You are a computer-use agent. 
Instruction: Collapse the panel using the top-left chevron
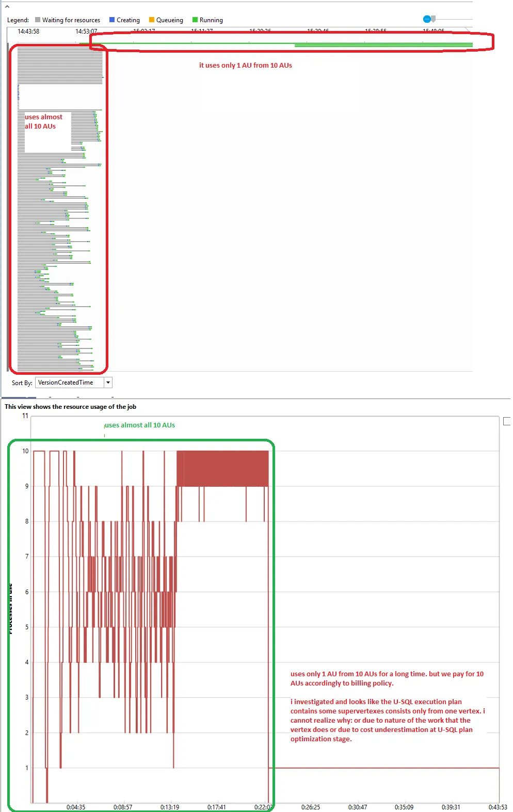pyautogui.click(x=7, y=7)
